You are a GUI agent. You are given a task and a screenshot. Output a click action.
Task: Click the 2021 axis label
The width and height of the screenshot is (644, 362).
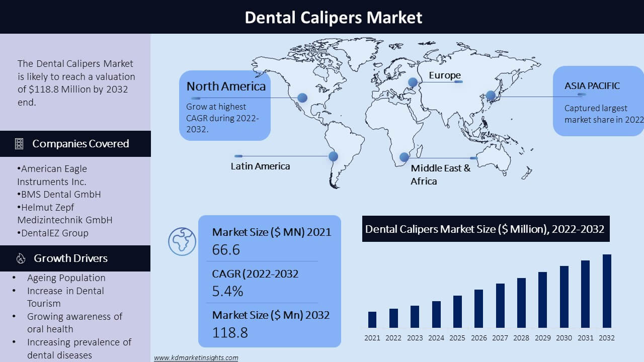tap(372, 338)
